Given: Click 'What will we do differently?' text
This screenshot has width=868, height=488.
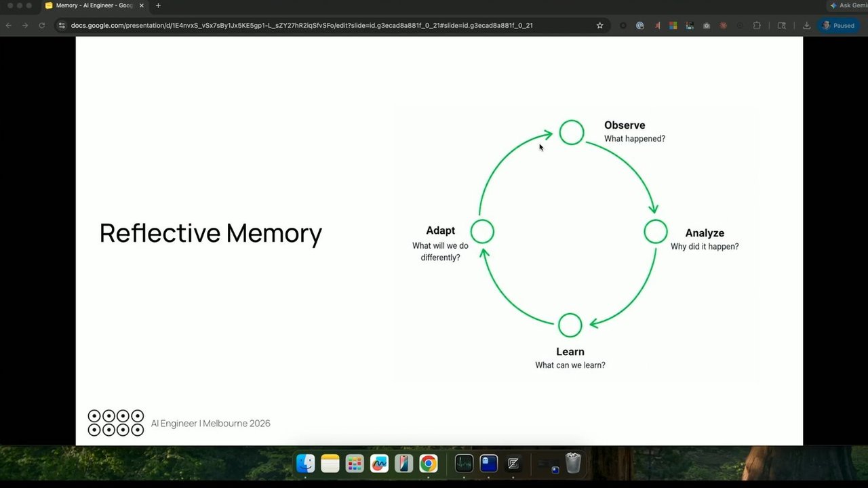Looking at the screenshot, I should pos(440,252).
